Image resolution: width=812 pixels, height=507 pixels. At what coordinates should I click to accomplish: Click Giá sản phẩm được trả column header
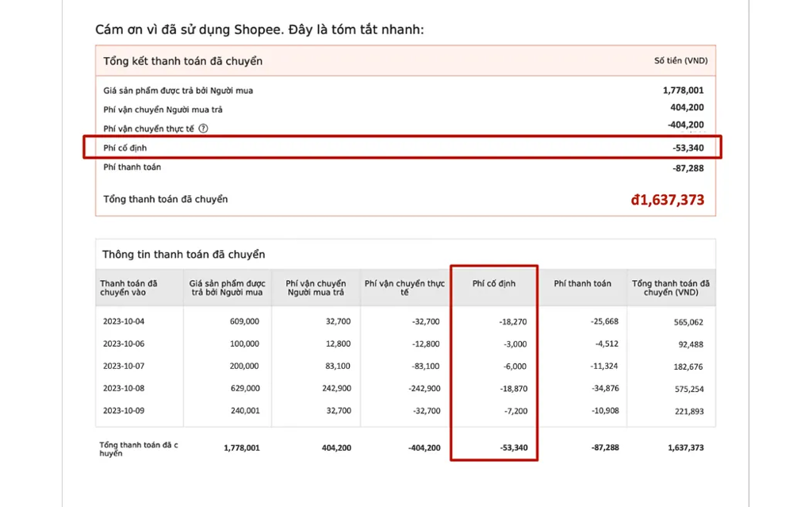[226, 288]
